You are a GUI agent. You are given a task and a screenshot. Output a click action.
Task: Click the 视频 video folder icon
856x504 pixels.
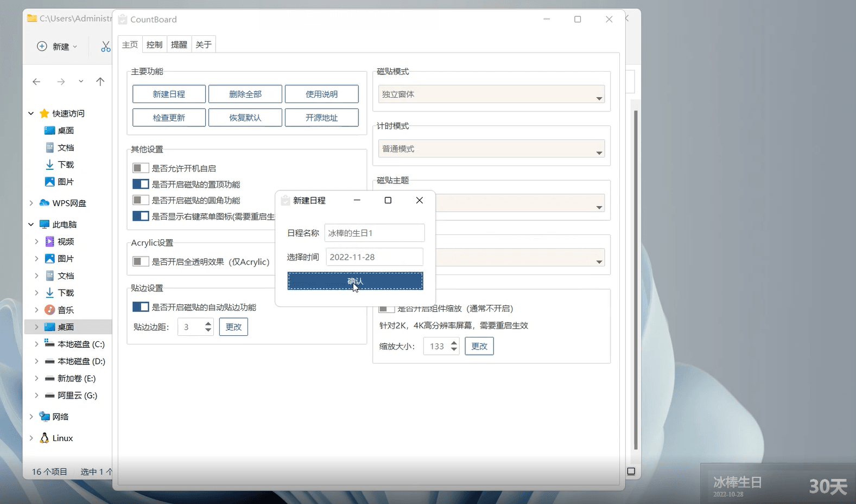[x=49, y=241]
